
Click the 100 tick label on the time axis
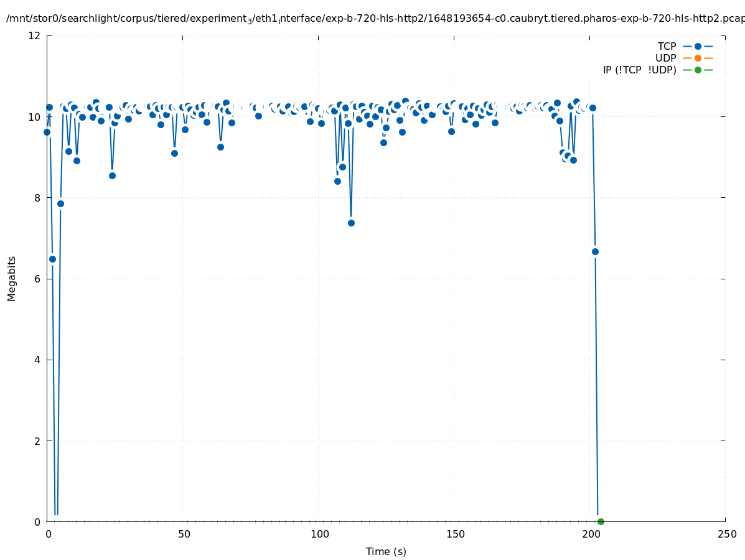pyautogui.click(x=319, y=534)
